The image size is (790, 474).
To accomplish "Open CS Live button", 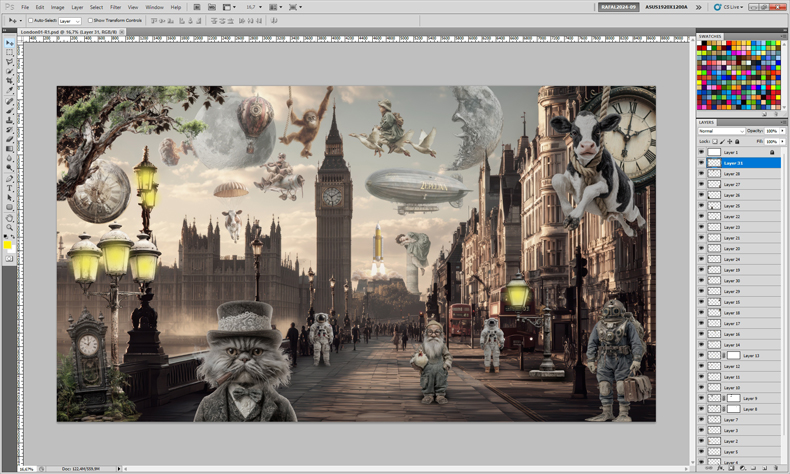I will click(x=728, y=7).
